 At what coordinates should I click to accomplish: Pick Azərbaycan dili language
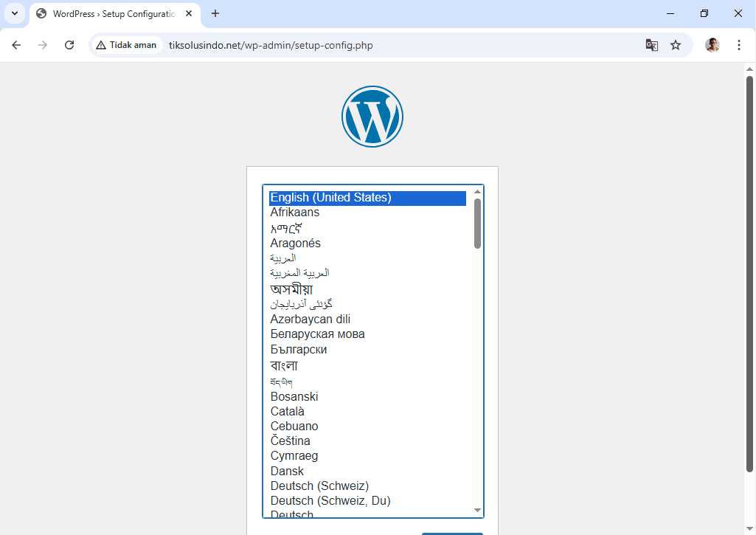tap(311, 319)
